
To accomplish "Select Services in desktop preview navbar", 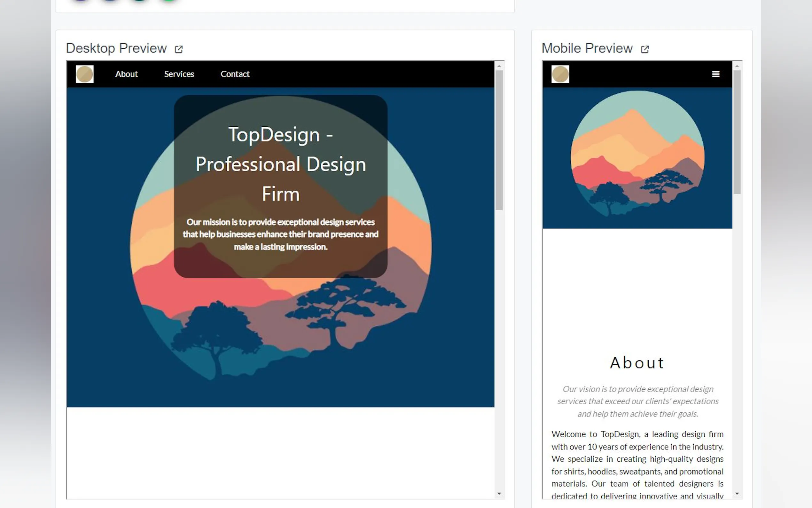I will point(179,74).
